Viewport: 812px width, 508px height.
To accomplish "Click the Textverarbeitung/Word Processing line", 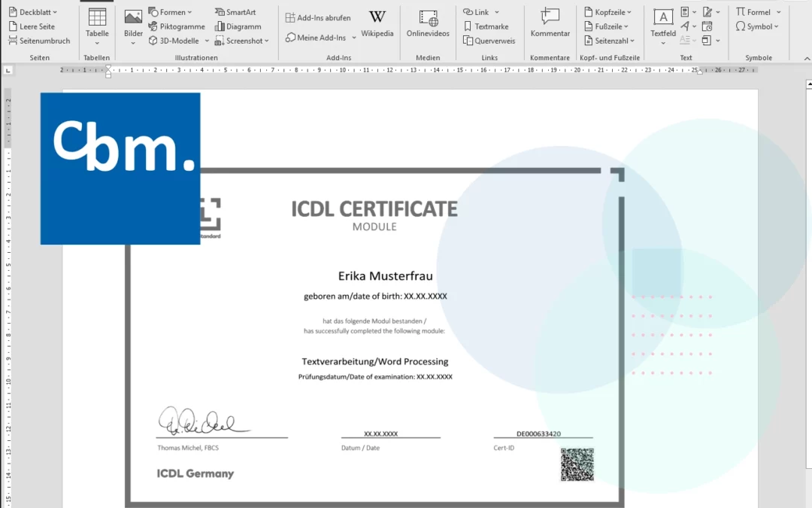I will pyautogui.click(x=375, y=361).
